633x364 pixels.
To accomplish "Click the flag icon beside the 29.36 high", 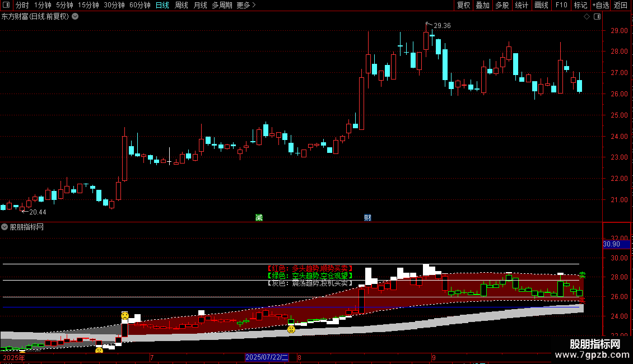I will [x=429, y=25].
